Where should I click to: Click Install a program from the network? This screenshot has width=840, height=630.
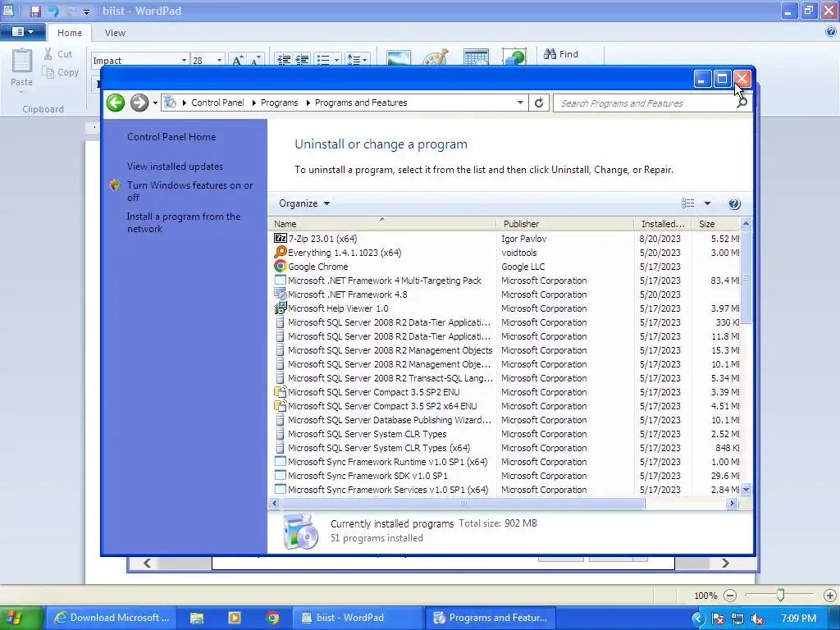tap(183, 222)
